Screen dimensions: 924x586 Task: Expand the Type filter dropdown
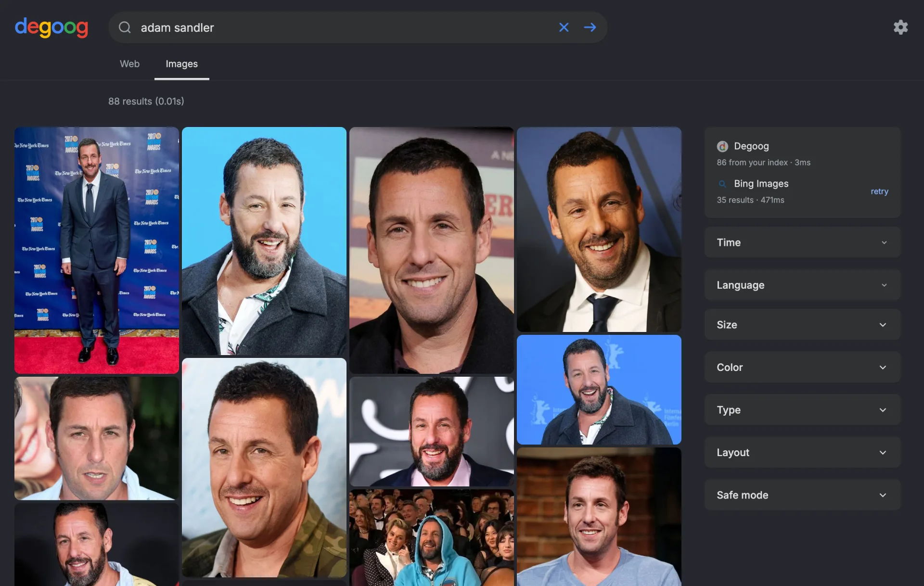point(802,410)
